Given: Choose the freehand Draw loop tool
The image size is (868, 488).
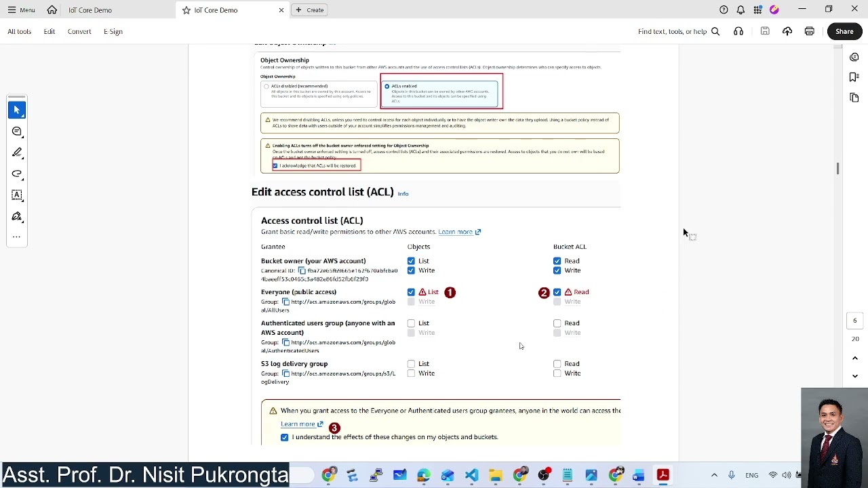Looking at the screenshot, I should pyautogui.click(x=17, y=174).
